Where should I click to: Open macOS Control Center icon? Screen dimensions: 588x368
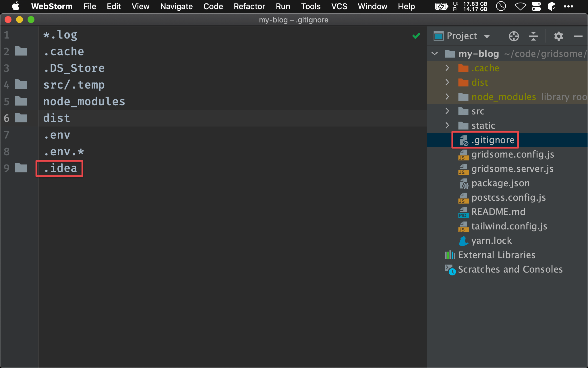pyautogui.click(x=536, y=6)
